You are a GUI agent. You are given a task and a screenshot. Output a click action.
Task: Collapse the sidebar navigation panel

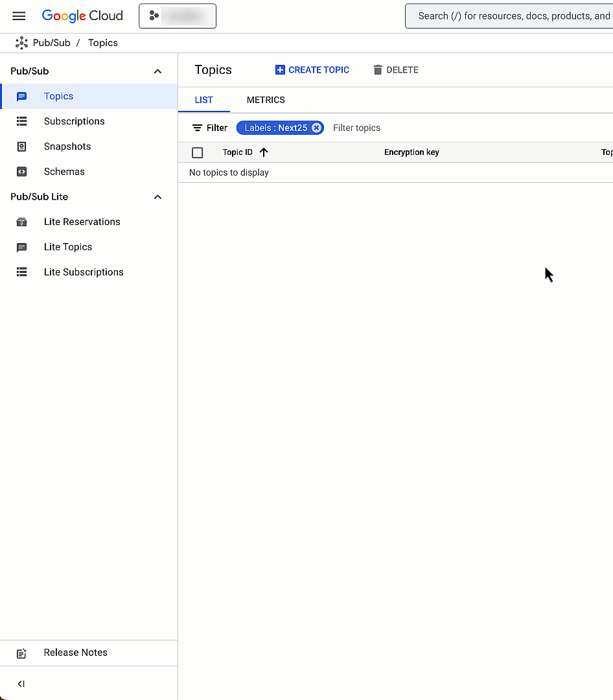[21, 684]
